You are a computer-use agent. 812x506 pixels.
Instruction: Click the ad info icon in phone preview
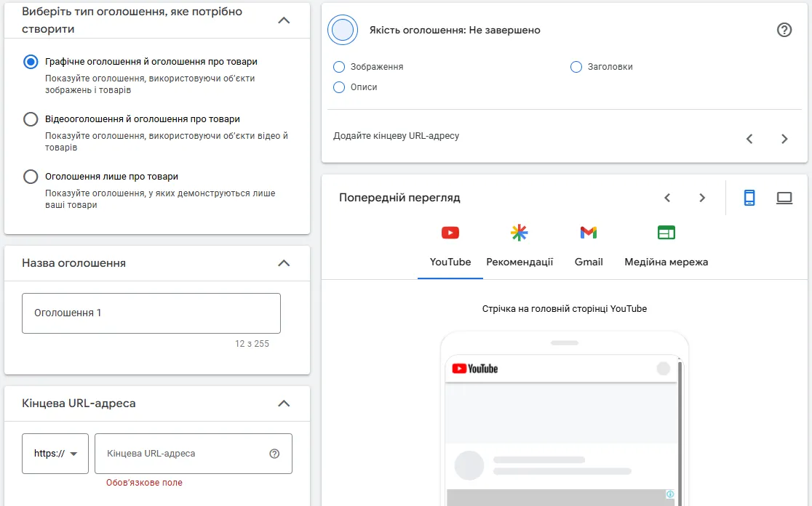click(669, 494)
